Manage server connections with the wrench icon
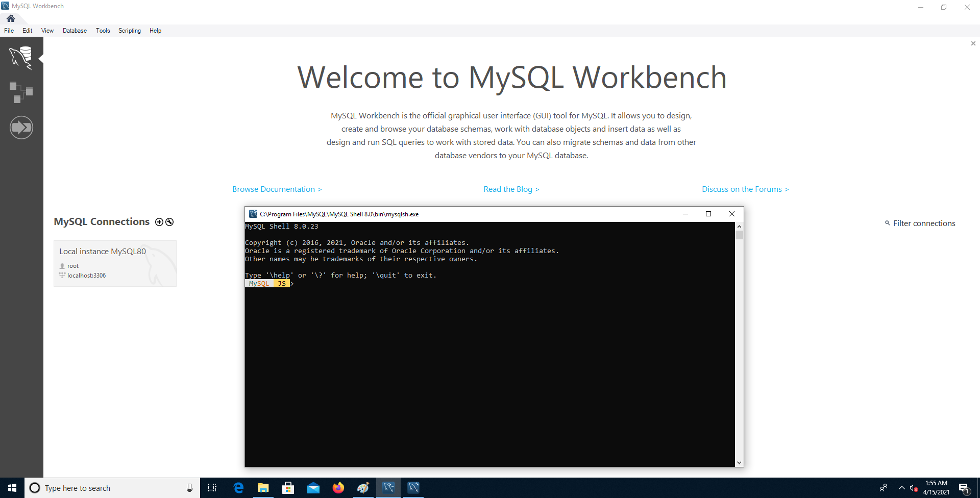The height and width of the screenshot is (498, 980). click(169, 222)
